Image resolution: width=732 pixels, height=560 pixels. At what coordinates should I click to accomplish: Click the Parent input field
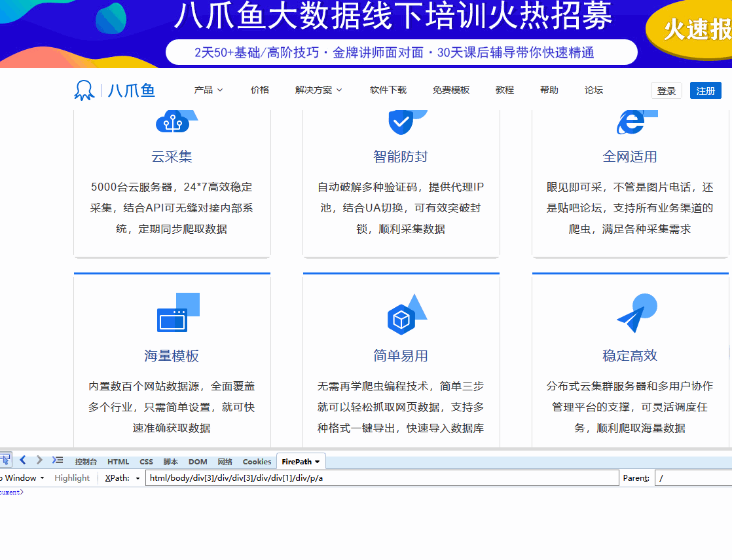point(694,478)
